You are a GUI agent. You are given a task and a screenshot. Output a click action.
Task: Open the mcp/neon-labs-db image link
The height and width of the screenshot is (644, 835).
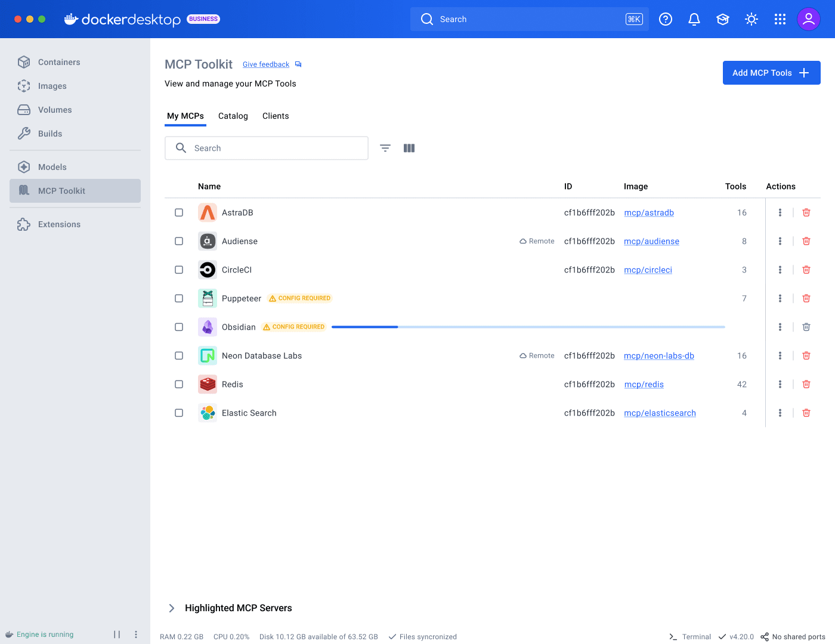(x=658, y=355)
